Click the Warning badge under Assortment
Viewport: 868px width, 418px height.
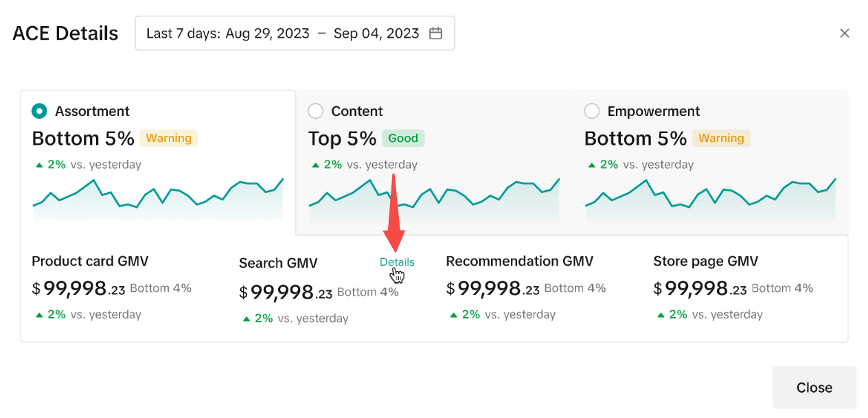pos(168,138)
